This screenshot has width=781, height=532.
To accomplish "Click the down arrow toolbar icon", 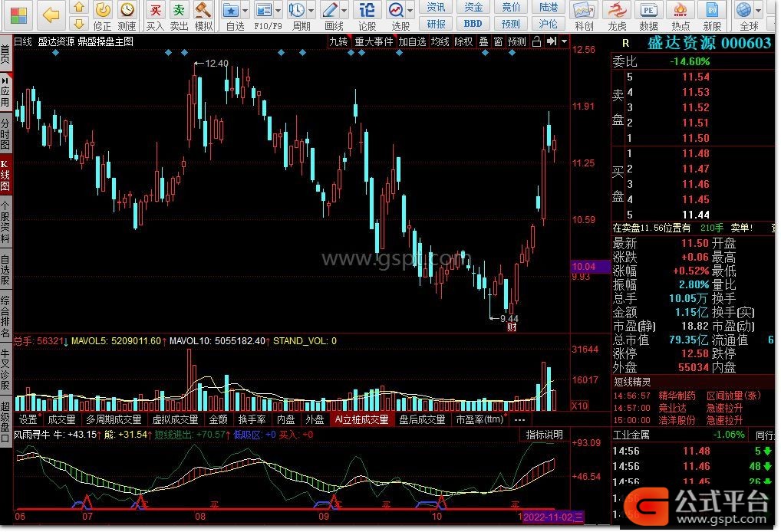I will click(x=79, y=23).
